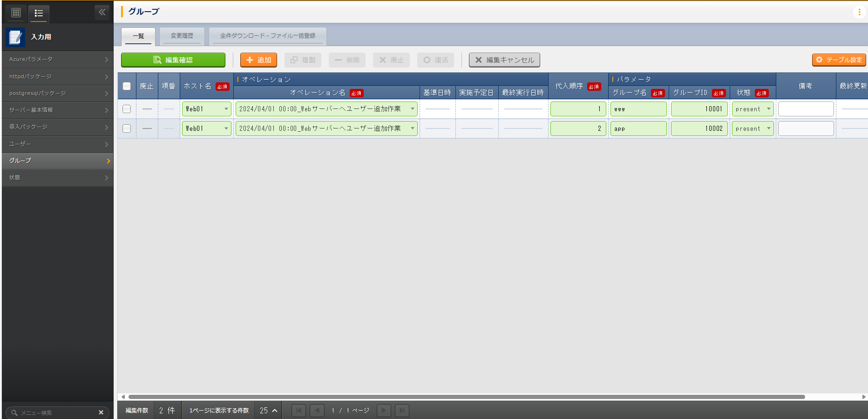Collapse the sidebar with double-chevron icon

[x=102, y=13]
